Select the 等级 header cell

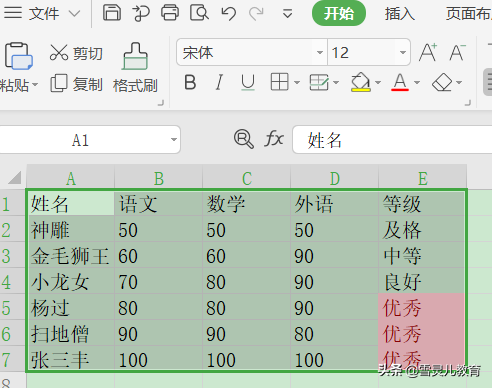[x=422, y=204]
